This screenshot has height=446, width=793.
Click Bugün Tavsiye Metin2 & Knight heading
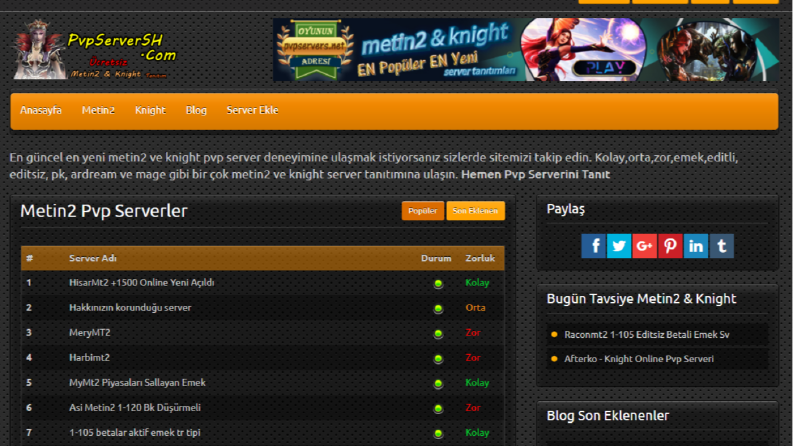641,299
